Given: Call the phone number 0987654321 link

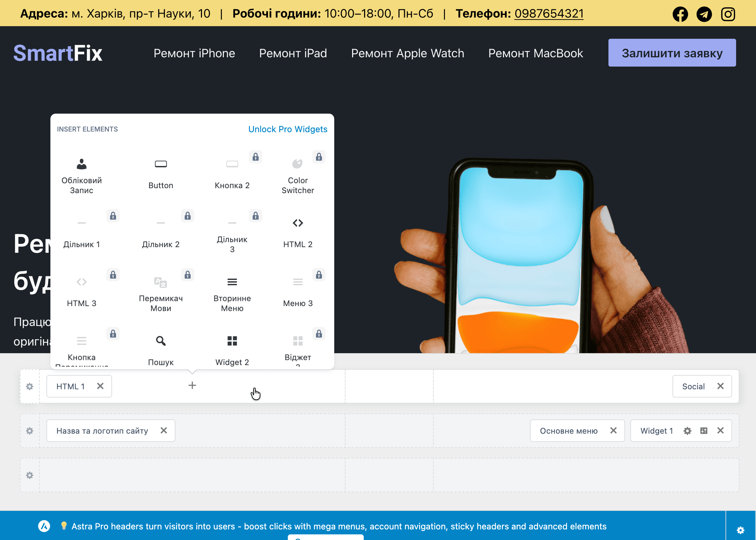Looking at the screenshot, I should 549,14.
